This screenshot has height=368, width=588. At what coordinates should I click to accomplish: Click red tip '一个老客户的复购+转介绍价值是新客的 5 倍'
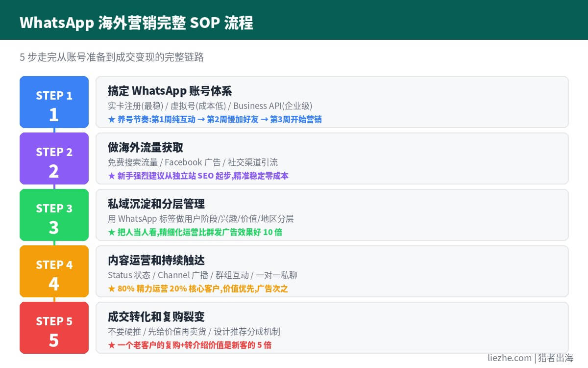[190, 345]
